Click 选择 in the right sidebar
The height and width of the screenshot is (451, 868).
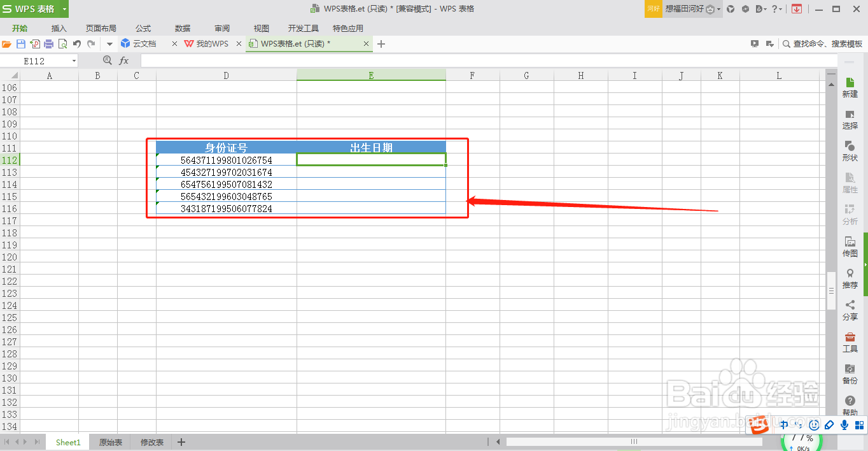click(850, 119)
